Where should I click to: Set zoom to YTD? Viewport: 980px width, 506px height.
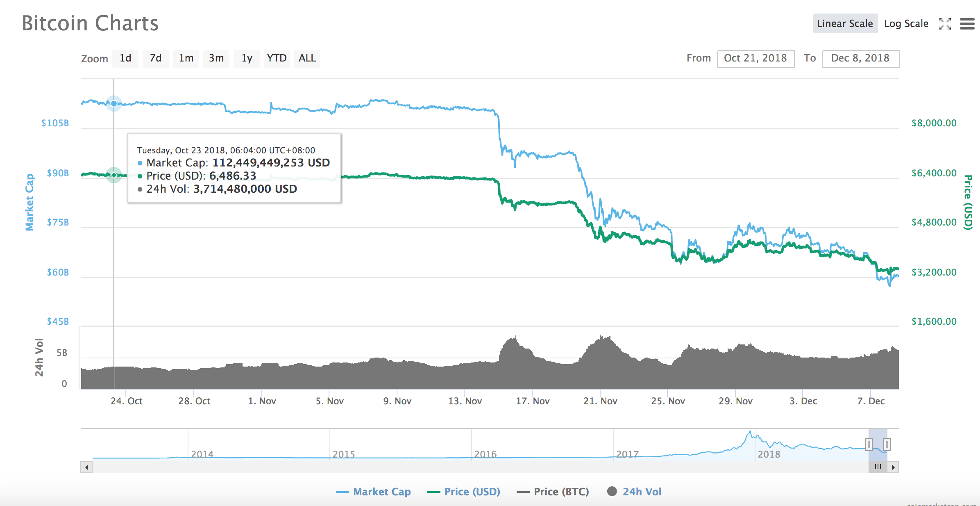tap(277, 58)
